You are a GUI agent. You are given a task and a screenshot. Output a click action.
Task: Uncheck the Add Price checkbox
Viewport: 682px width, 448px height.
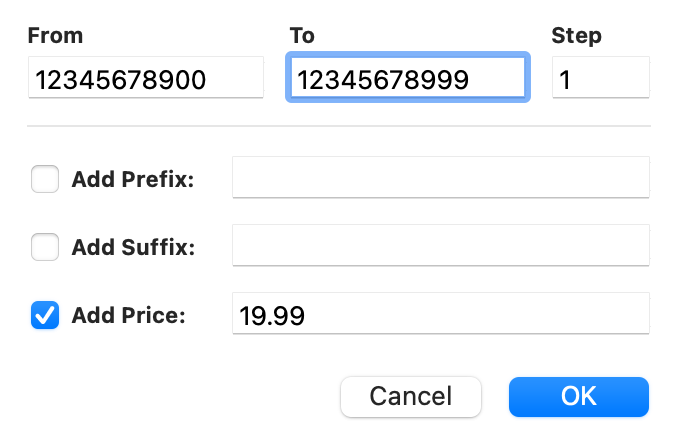click(45, 315)
